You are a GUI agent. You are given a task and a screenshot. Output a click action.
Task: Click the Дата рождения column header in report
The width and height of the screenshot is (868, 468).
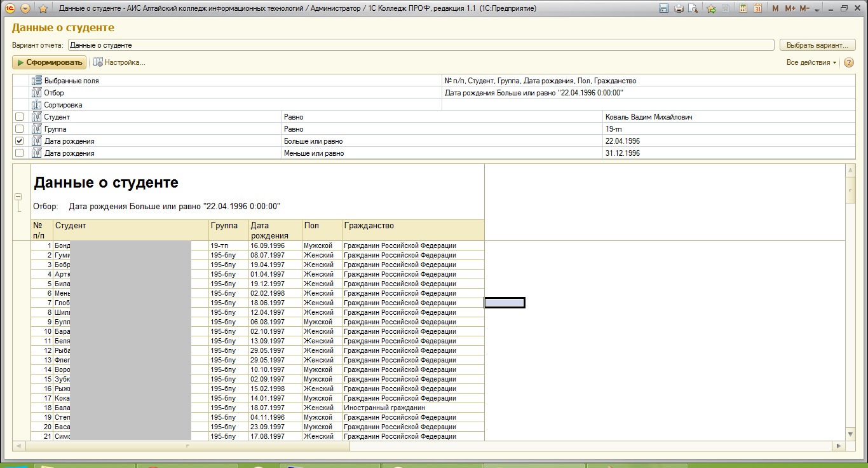pyautogui.click(x=275, y=230)
